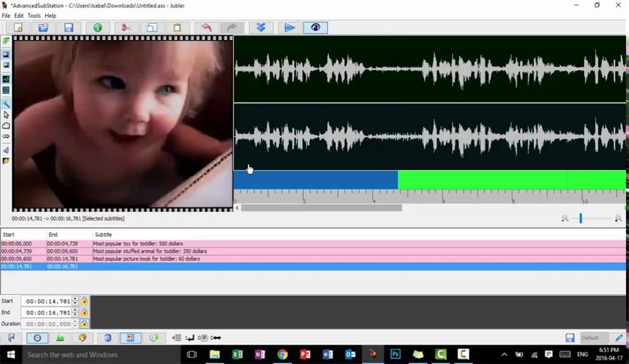Click the bottom yellow icon in preview sidebar
The width and height of the screenshot is (629, 364).
6,161
